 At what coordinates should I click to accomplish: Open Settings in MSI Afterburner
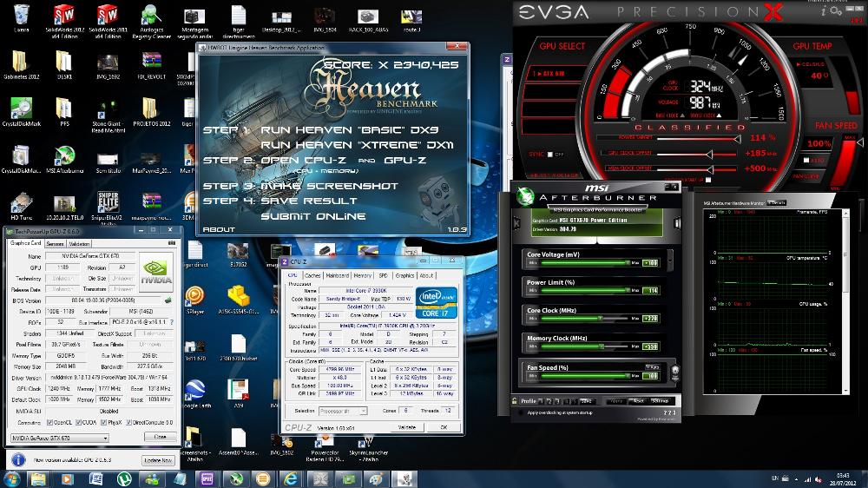click(660, 400)
